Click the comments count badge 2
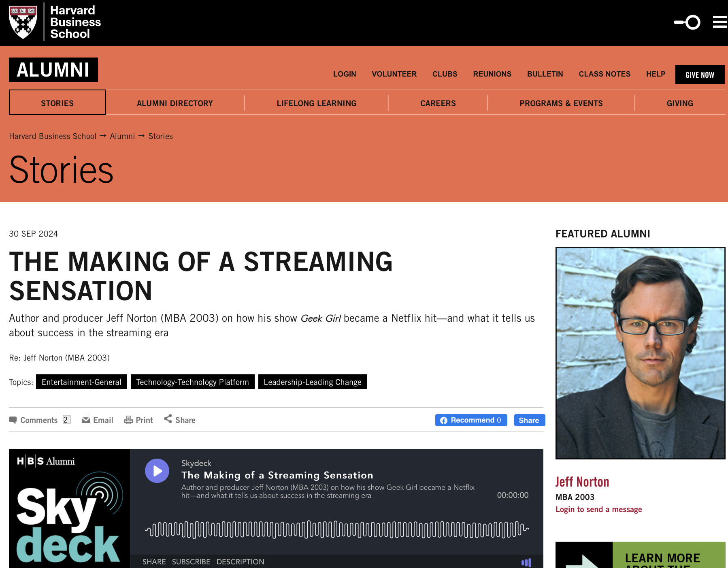 (x=66, y=420)
